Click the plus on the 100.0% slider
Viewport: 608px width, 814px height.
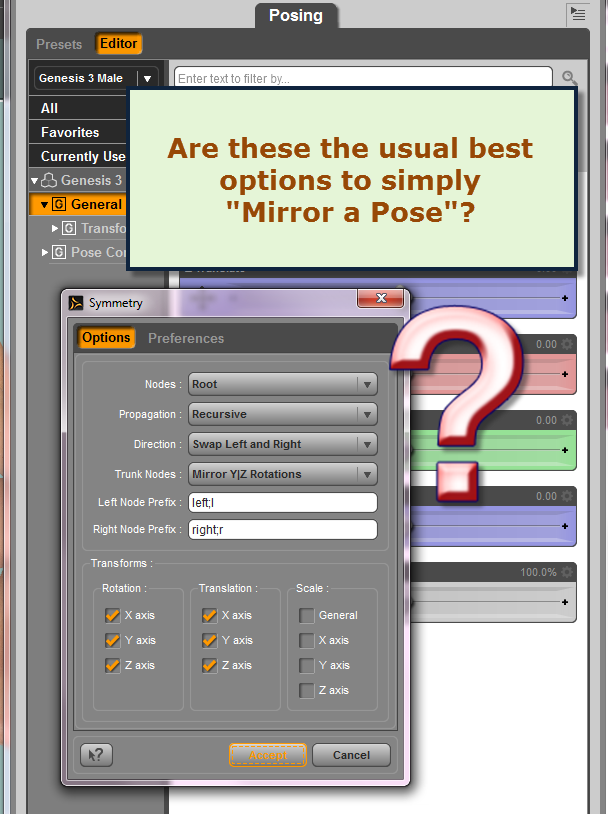tap(565, 602)
